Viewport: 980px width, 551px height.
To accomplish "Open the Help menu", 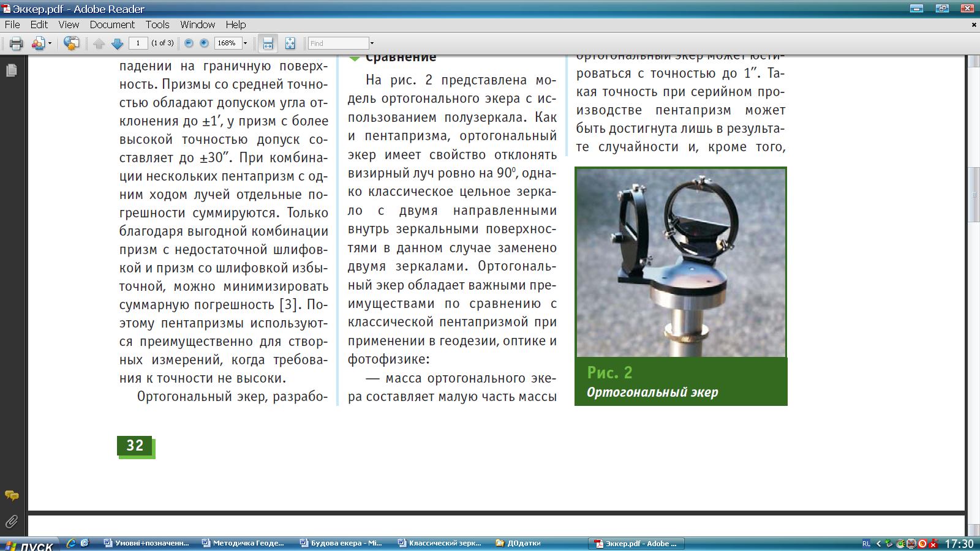I will point(236,24).
